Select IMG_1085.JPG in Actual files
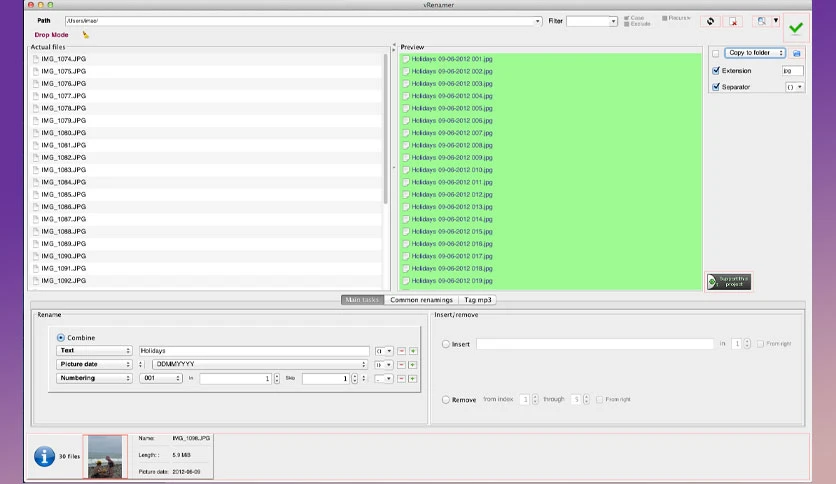Viewport: 836px width, 484px height. click(63, 195)
